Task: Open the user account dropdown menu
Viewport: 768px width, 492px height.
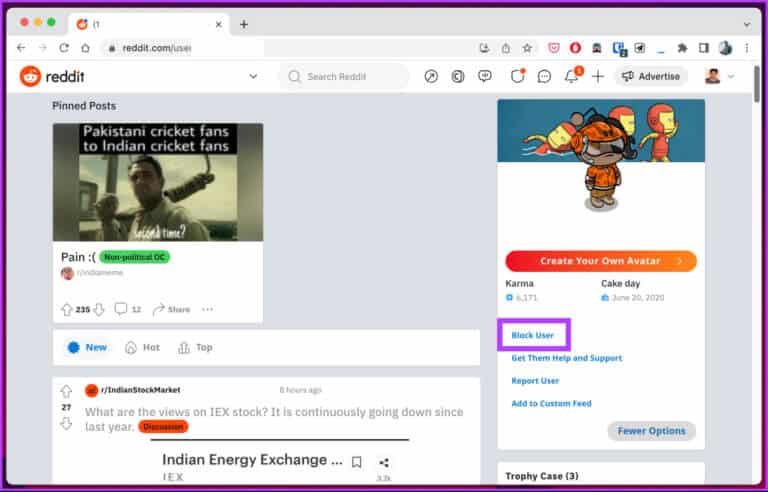Action: pyautogui.click(x=720, y=76)
